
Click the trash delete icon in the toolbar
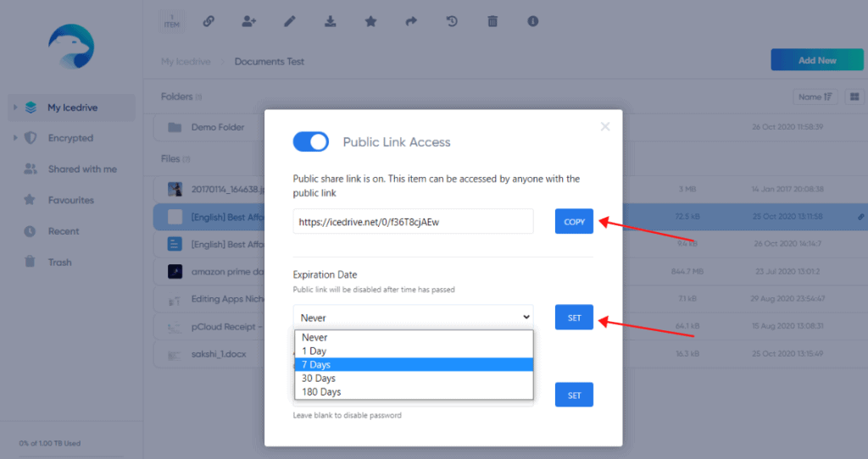coord(492,21)
